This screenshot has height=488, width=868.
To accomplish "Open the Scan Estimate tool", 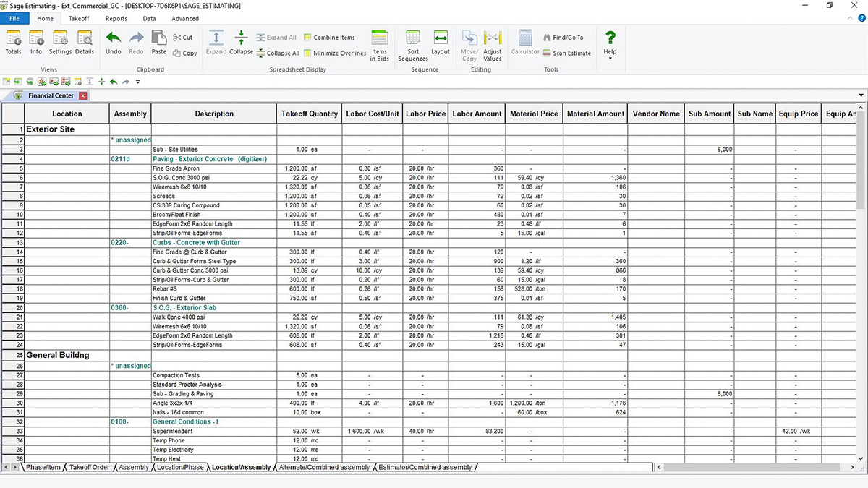I will coord(566,53).
